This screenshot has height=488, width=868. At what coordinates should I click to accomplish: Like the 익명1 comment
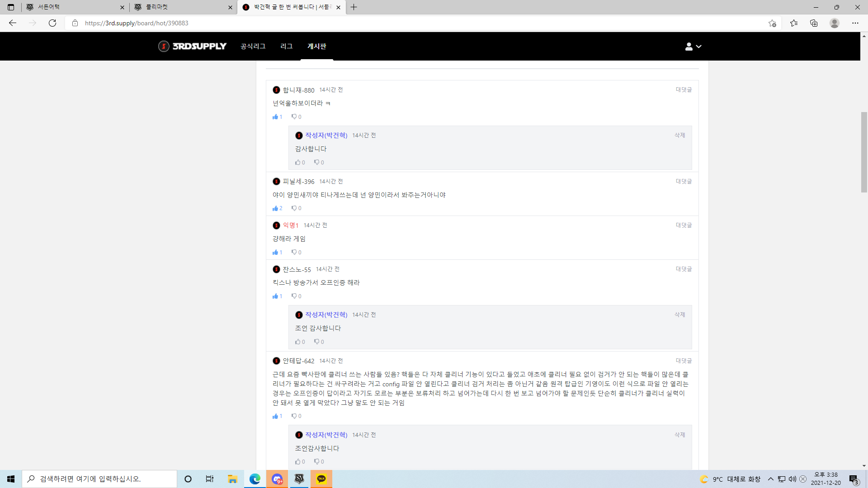pos(275,253)
